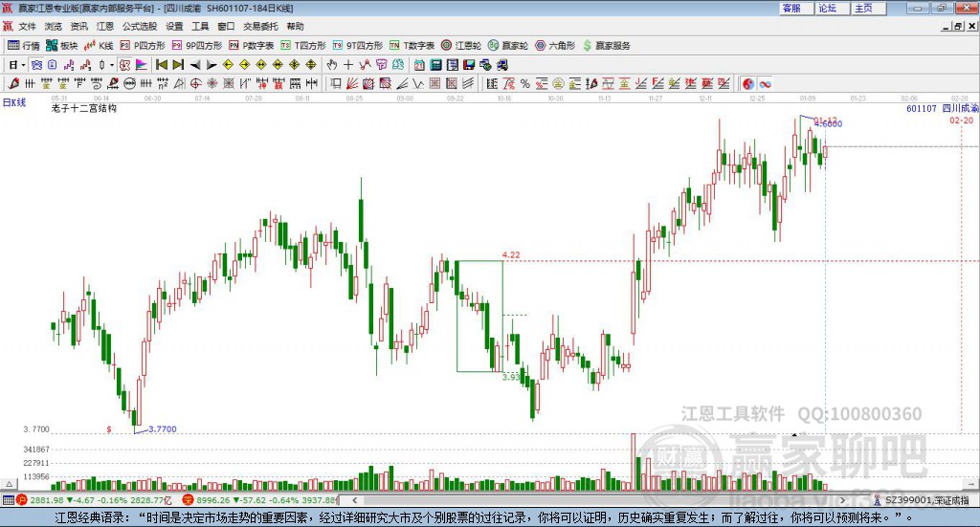Open 赢家服务 with dollar icon
Screen dimensions: 980x527
(x=606, y=46)
